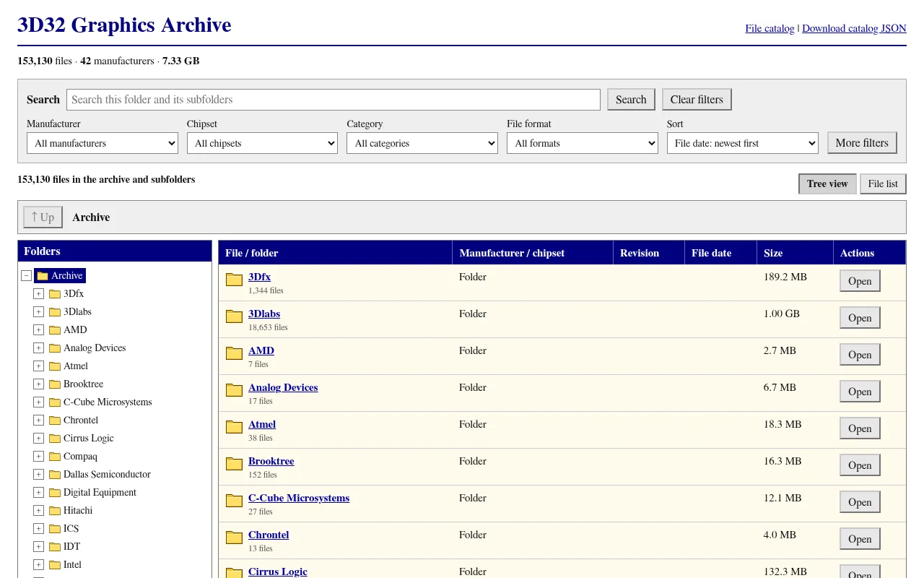
Task: Click Clear filters
Action: pos(697,100)
